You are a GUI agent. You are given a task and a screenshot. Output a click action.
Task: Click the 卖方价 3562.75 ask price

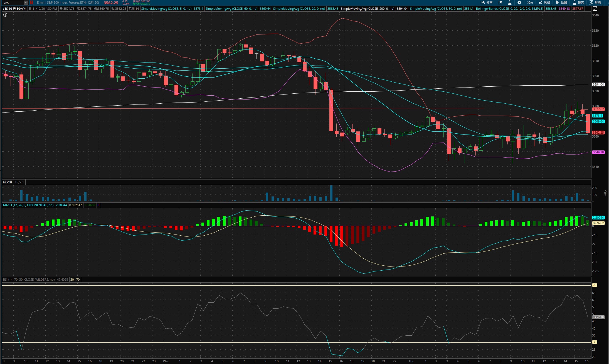coord(141,4)
